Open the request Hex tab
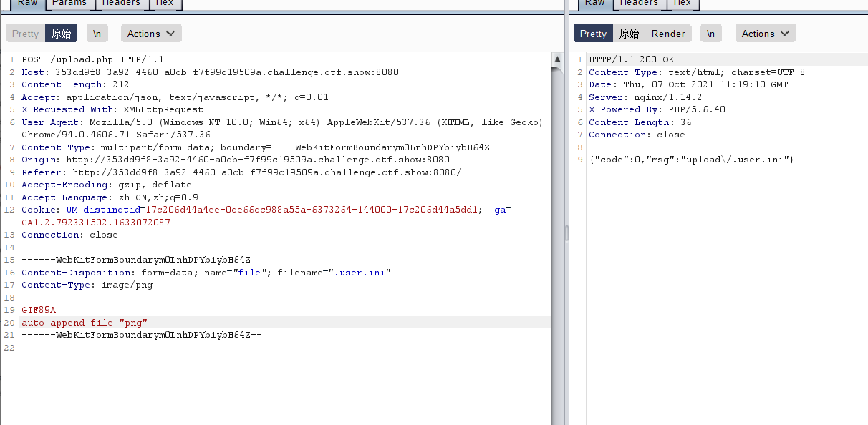Image resolution: width=868 pixels, height=425 pixels. click(x=165, y=4)
